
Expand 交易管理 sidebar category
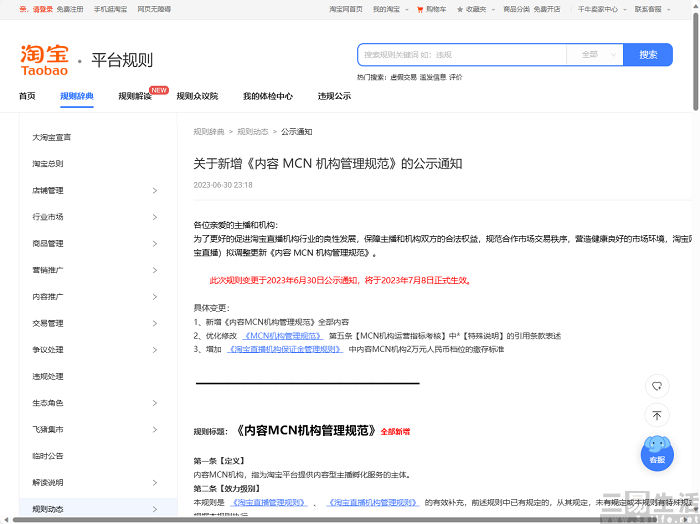95,323
